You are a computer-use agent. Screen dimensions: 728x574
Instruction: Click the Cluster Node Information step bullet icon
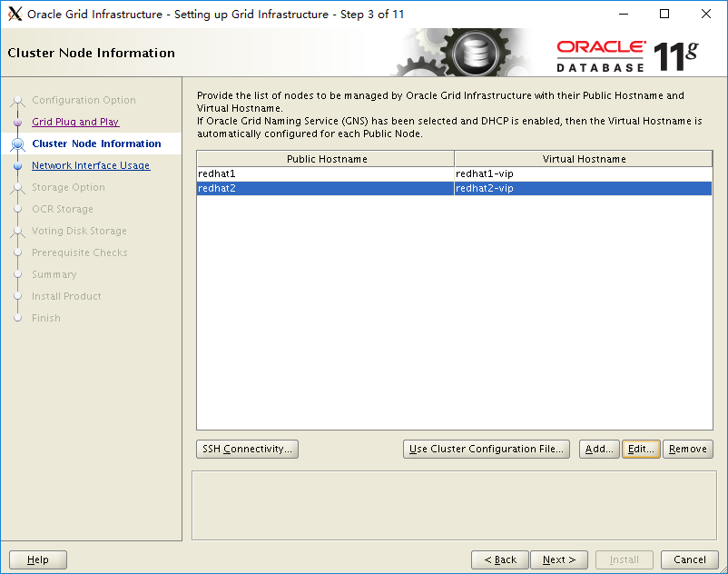[x=17, y=144]
